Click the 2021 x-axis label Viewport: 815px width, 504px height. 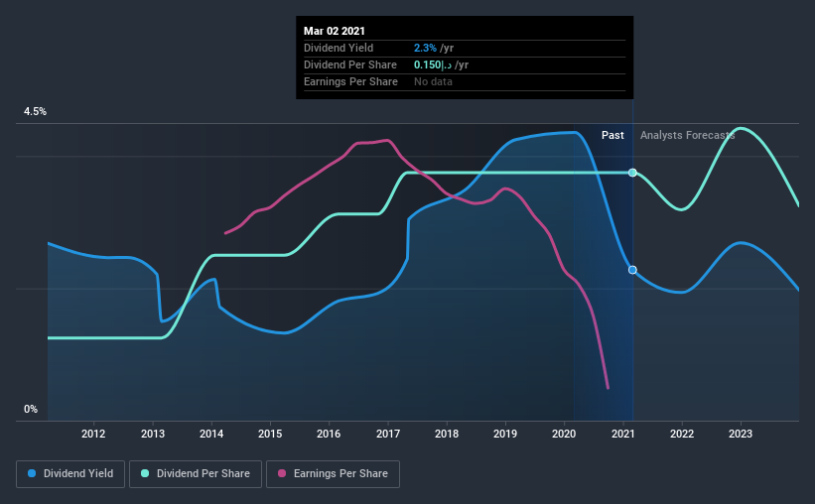point(623,434)
